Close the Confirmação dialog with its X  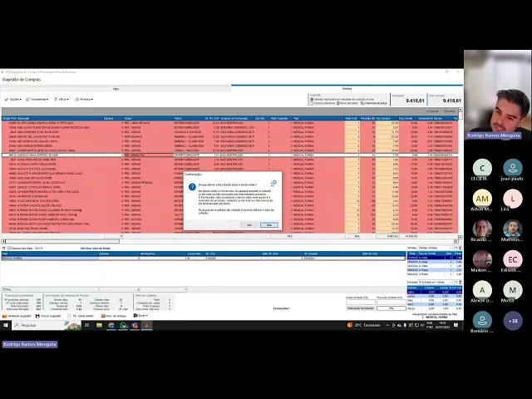point(278,175)
